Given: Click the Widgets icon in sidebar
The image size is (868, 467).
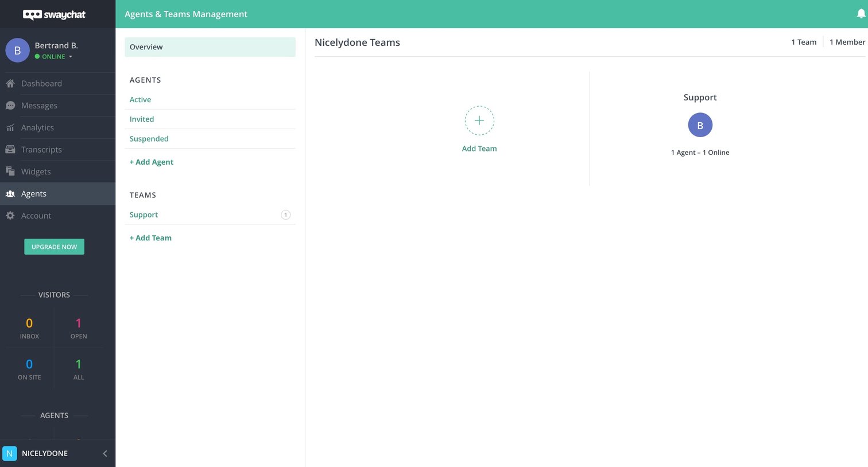Looking at the screenshot, I should click(x=10, y=172).
